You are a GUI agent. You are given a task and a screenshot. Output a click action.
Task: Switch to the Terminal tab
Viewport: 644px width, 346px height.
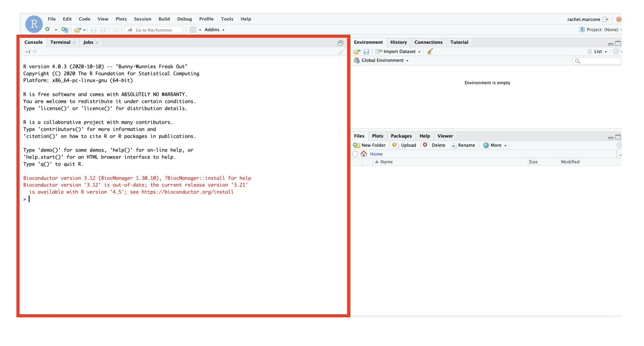click(60, 42)
